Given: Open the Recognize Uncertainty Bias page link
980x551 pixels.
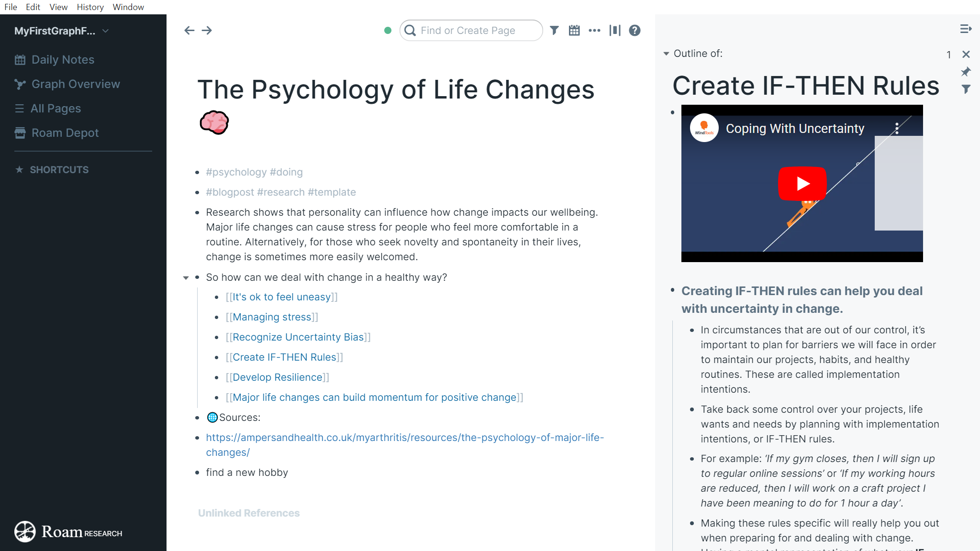Looking at the screenshot, I should click(298, 337).
